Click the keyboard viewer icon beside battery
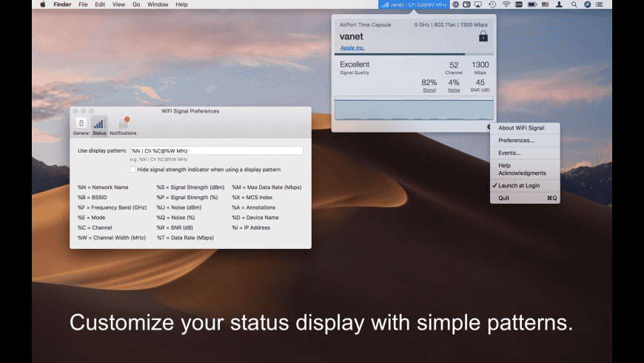This screenshot has width=644, height=363. (x=519, y=4)
